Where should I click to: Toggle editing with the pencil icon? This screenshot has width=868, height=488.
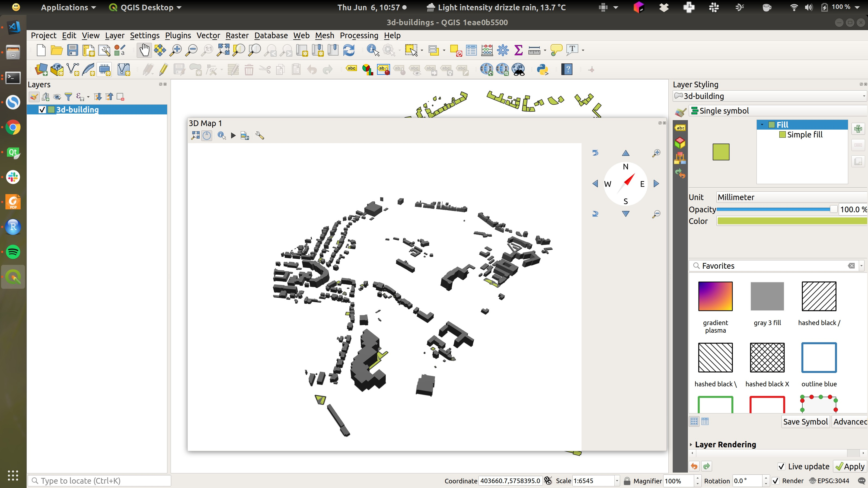click(163, 70)
